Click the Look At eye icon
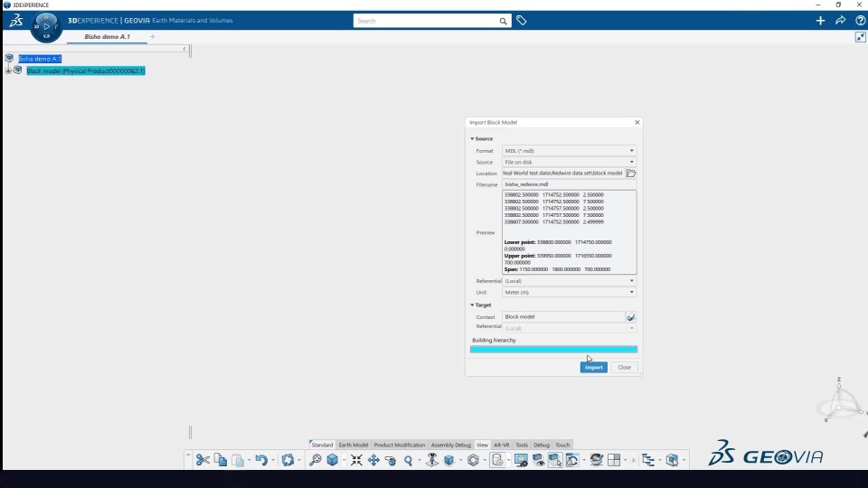The height and width of the screenshot is (488, 868). point(432,460)
